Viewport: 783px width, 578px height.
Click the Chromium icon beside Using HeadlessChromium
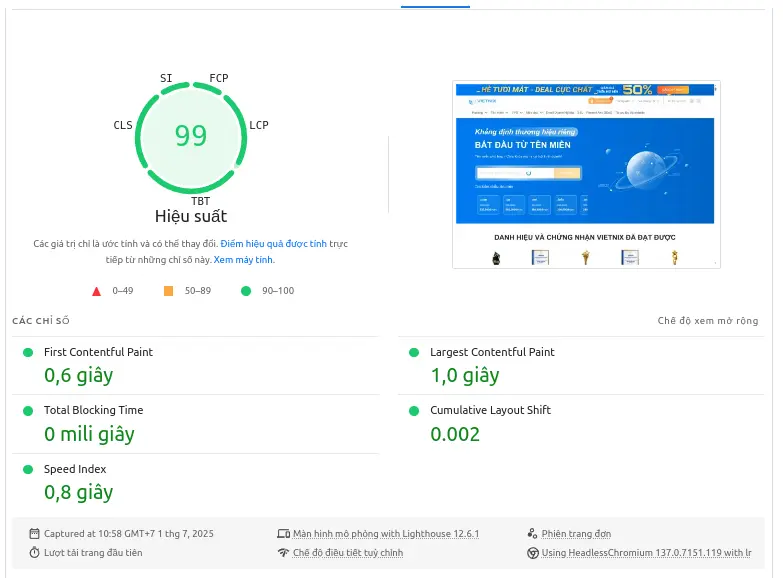click(x=531, y=553)
